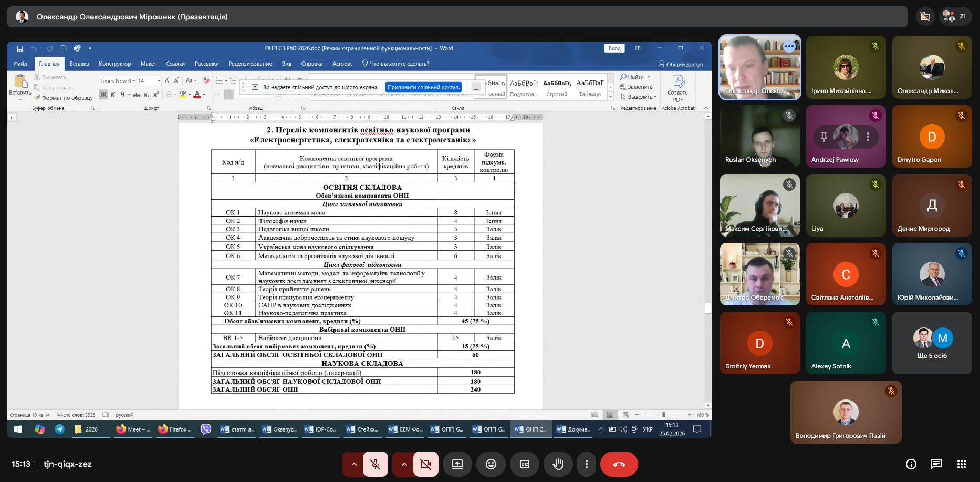
Task: Toggle closed captions
Action: (x=524, y=464)
